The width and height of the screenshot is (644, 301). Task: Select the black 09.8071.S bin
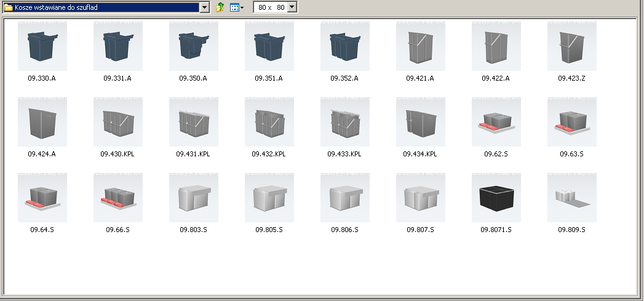pos(496,198)
